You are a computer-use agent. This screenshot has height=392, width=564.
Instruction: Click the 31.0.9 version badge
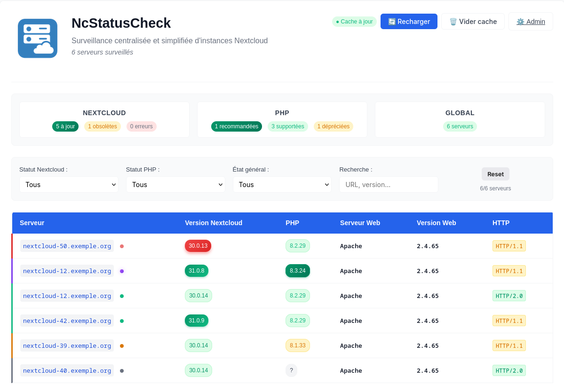pos(197,321)
